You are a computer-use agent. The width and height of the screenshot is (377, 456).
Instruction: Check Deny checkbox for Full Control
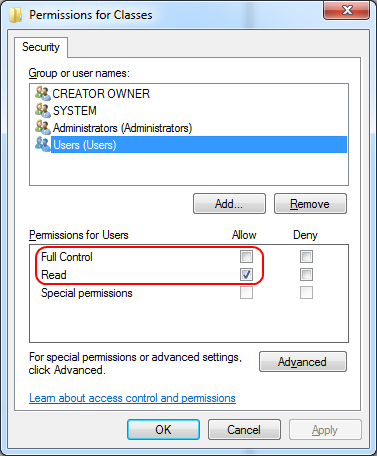(x=306, y=257)
